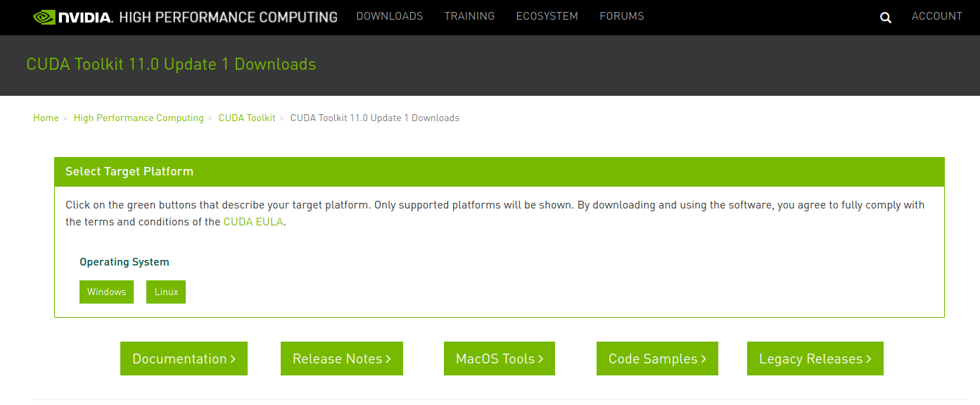The image size is (980, 405).
Task: Click the HIGH PERFORMANCE COMPUTING header title
Action: tap(229, 17)
